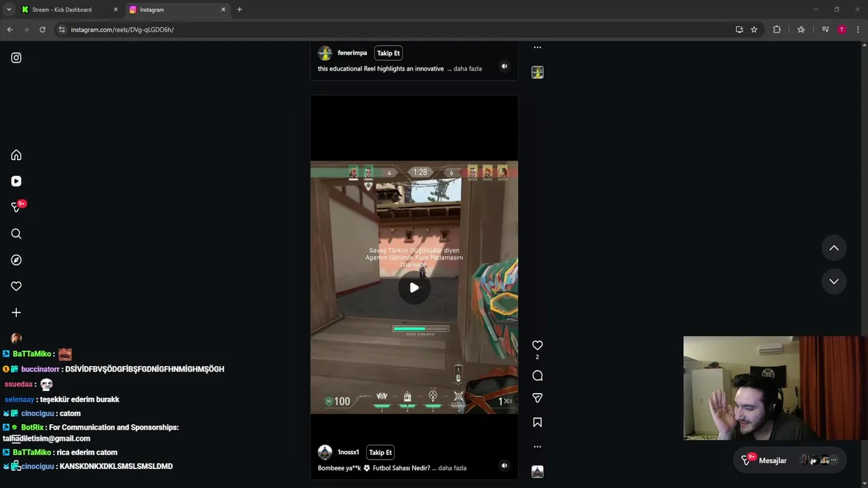Open direct messages in the sidebar
Screen dimensions: 868x488
click(16, 207)
